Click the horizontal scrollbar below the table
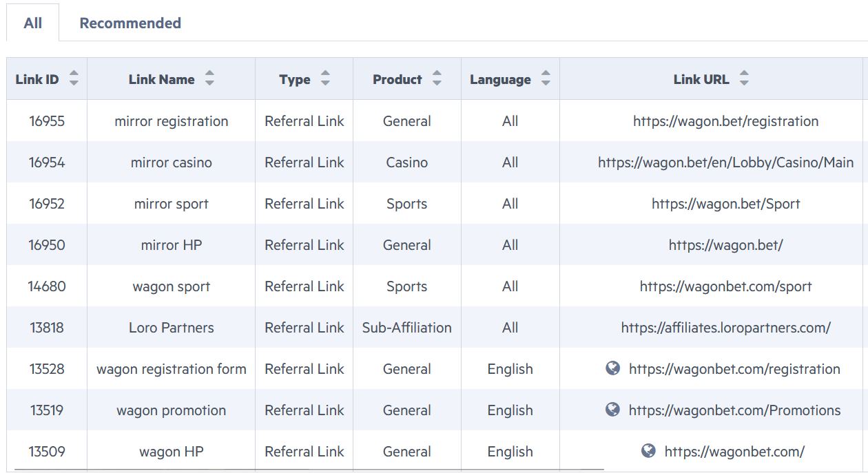Image resolution: width=868 pixels, height=473 pixels. (309, 470)
